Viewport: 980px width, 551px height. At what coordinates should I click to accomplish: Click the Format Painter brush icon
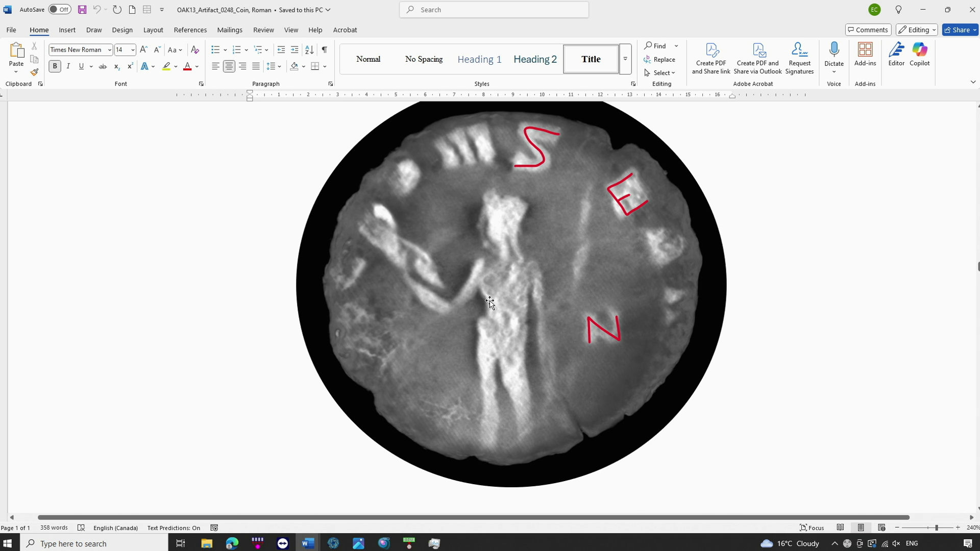[x=34, y=72]
